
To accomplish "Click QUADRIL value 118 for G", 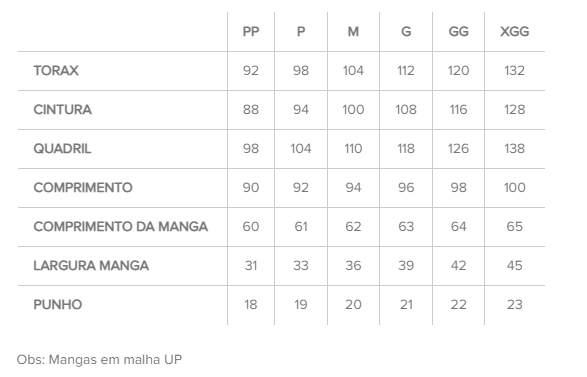I will 406,149.
